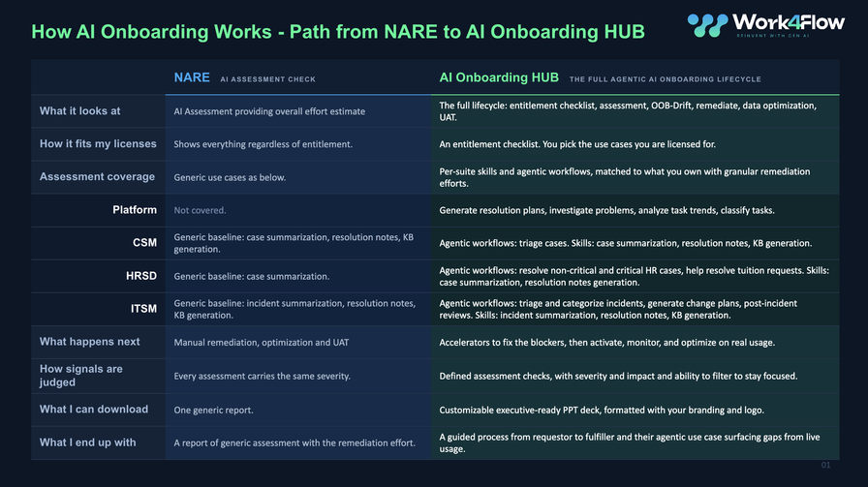Click the 'CSM' row label
The width and height of the screenshot is (868, 487).
coord(144,242)
